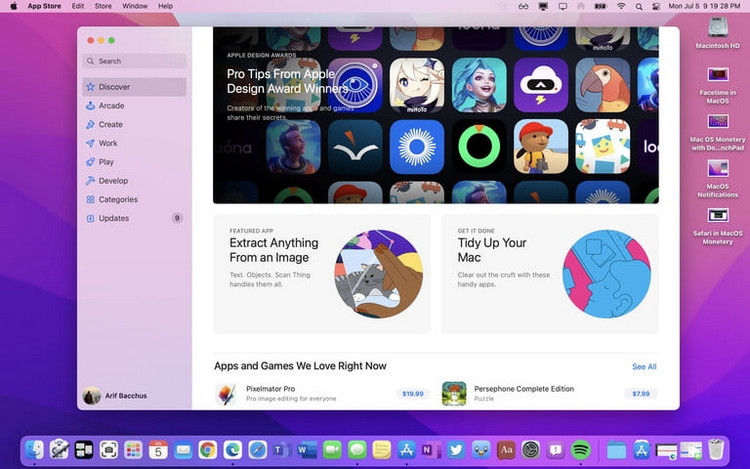The image size is (750, 469).
Task: Open Twitter from the Dock
Action: tap(456, 450)
